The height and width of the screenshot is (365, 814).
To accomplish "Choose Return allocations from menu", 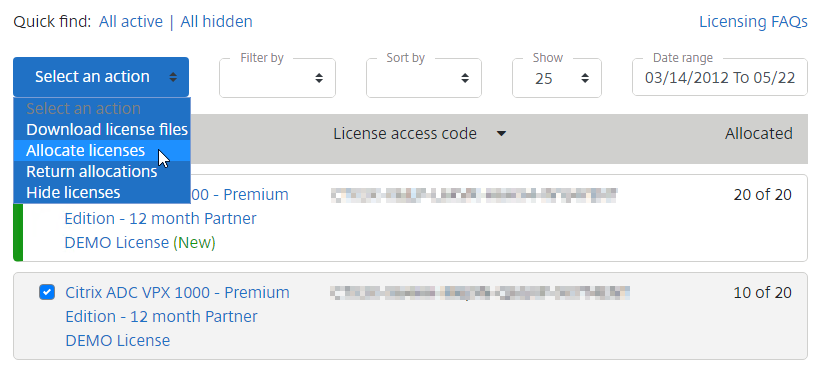I will 92,171.
